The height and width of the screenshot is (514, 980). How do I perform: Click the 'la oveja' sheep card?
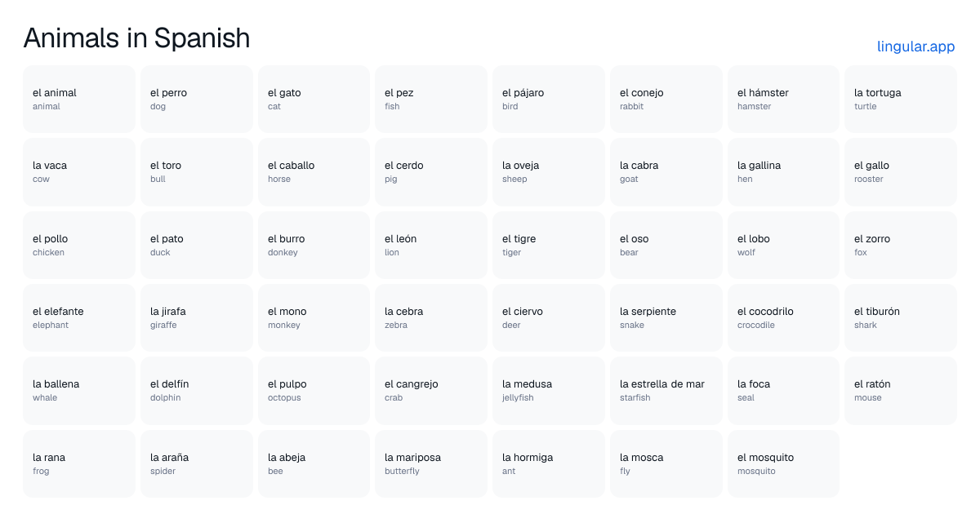(549, 172)
